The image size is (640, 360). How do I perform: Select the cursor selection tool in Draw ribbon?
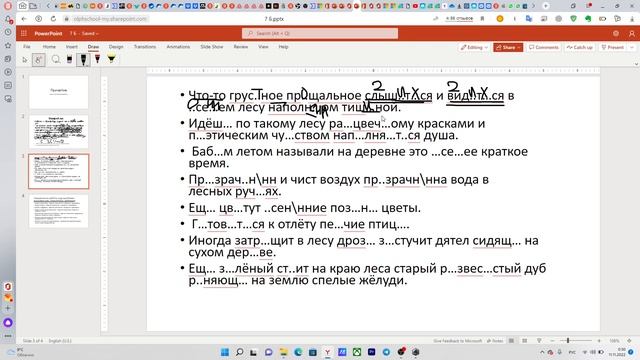(24, 60)
